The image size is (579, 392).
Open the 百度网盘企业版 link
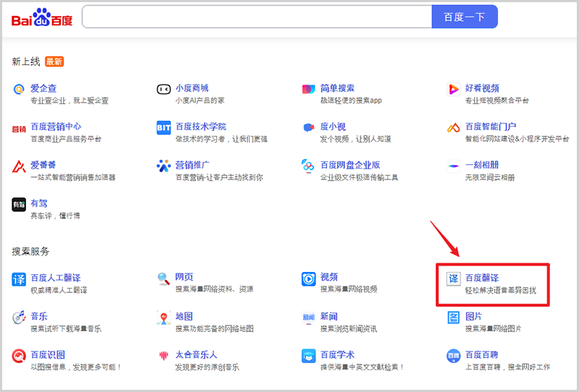(350, 165)
